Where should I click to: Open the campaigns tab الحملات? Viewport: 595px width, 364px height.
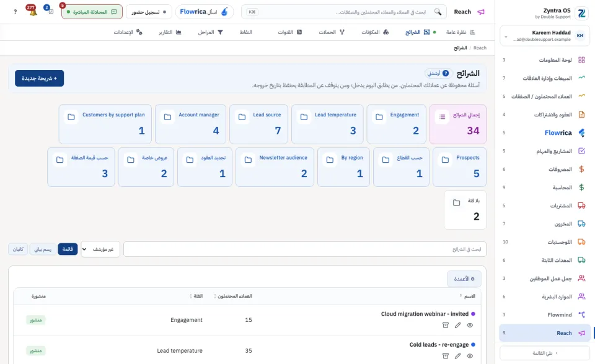click(x=332, y=32)
